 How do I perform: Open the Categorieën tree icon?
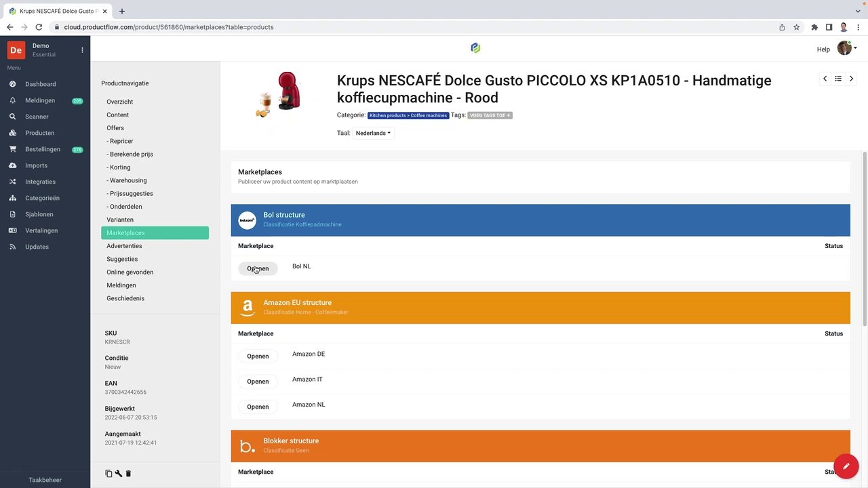pyautogui.click(x=12, y=198)
